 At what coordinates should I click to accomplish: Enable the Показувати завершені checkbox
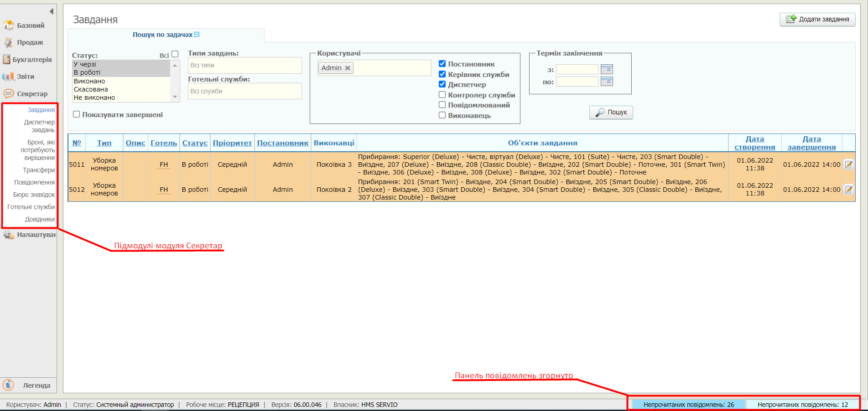coord(77,114)
